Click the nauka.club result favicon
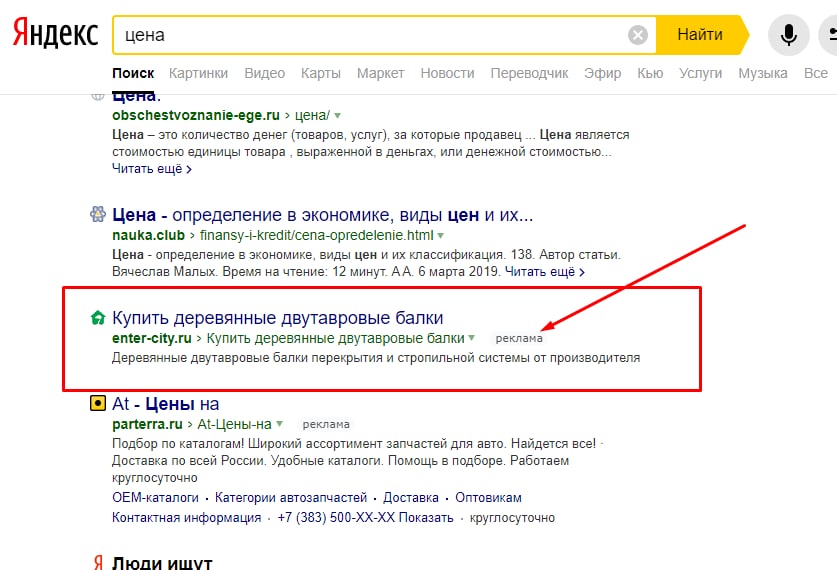The image size is (837, 570). click(x=98, y=215)
